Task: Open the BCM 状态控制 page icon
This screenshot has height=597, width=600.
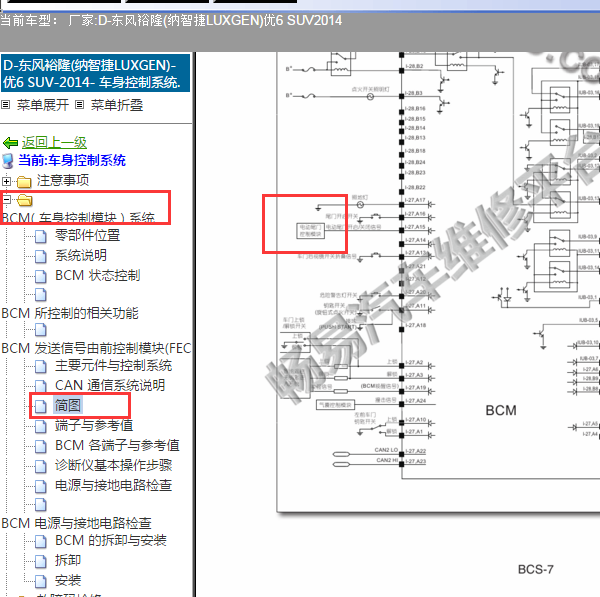Action: tap(41, 276)
